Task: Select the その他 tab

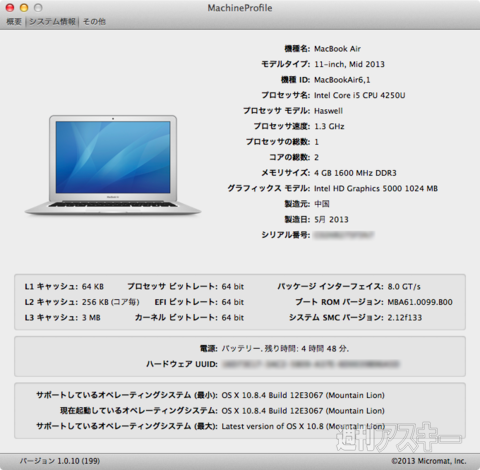Action: (x=94, y=22)
